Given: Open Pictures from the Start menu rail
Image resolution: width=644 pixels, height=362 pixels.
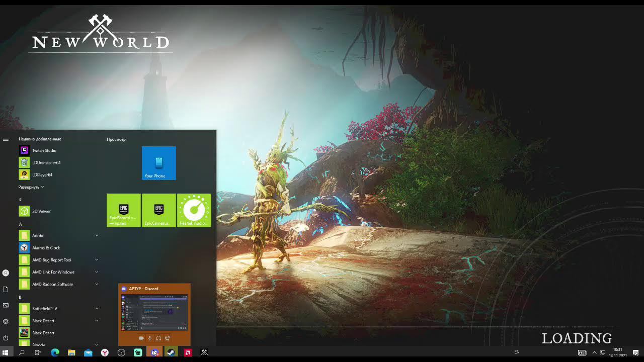Looking at the screenshot, I should (x=6, y=305).
